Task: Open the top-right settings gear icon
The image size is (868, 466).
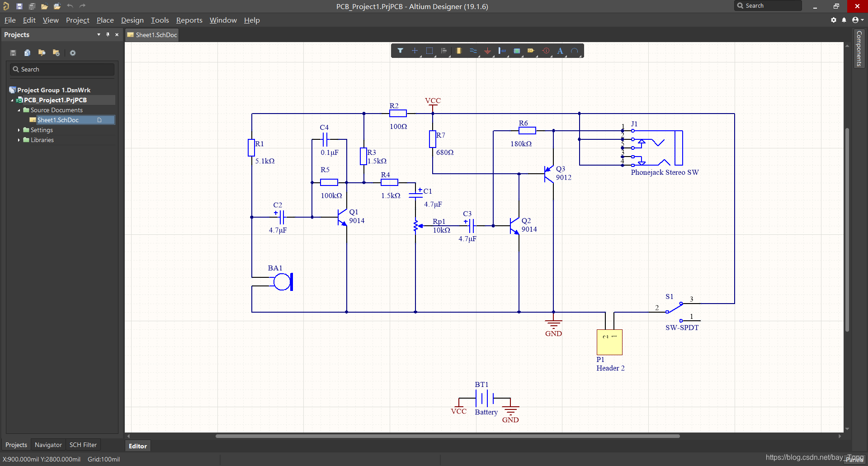Action: click(x=834, y=20)
